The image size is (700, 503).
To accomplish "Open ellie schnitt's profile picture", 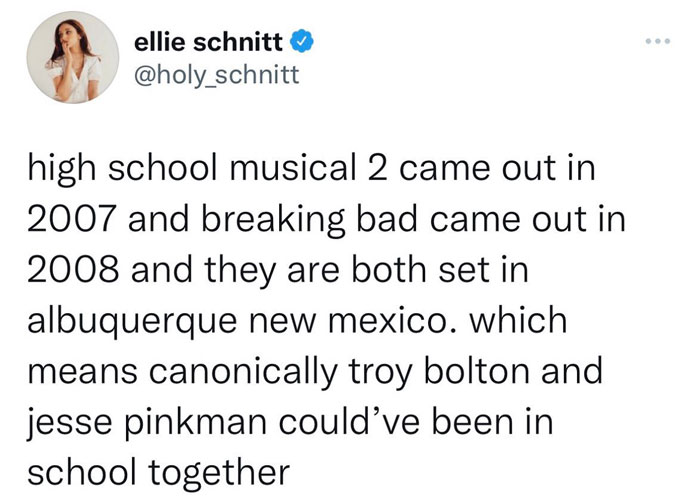I will (x=73, y=58).
